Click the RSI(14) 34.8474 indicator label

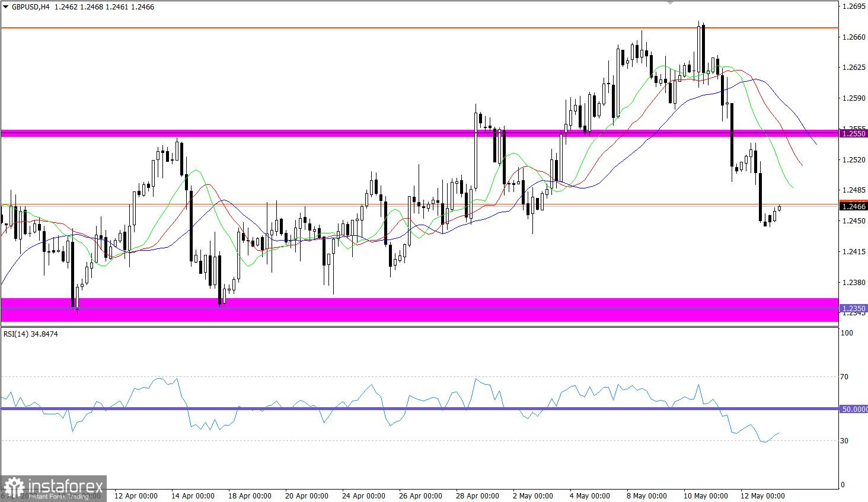pyautogui.click(x=31, y=334)
